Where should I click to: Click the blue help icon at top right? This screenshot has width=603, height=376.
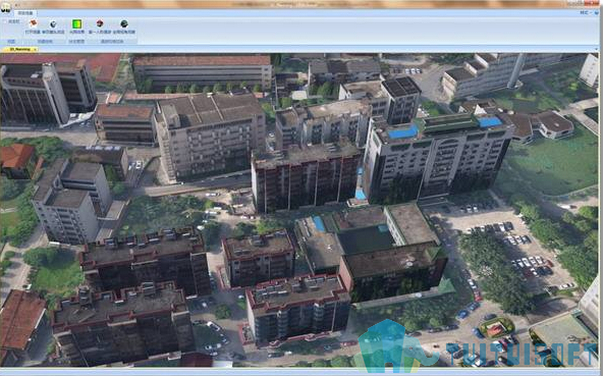point(596,13)
